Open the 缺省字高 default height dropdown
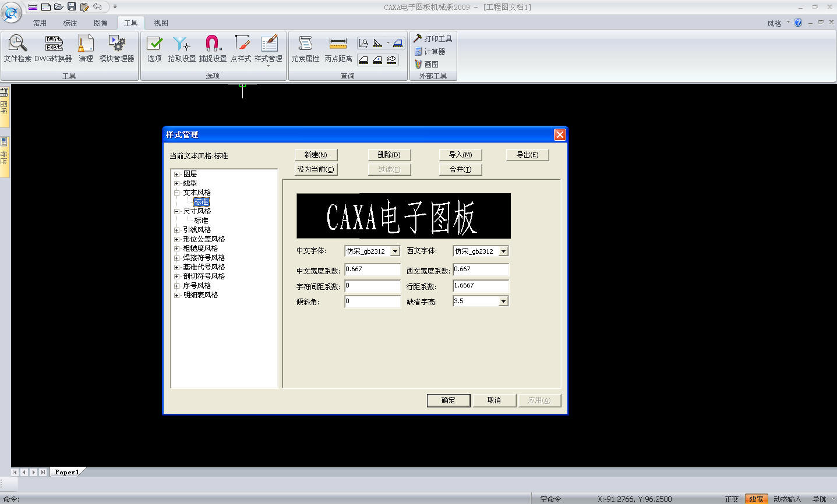The width and height of the screenshot is (837, 504). [x=503, y=301]
